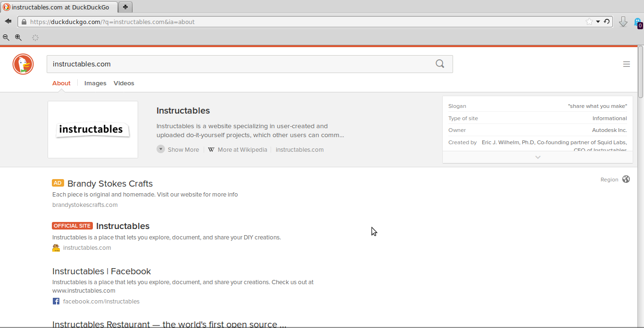Click the blue ghost extension icon
The image size is (644, 328).
pyautogui.click(x=638, y=22)
